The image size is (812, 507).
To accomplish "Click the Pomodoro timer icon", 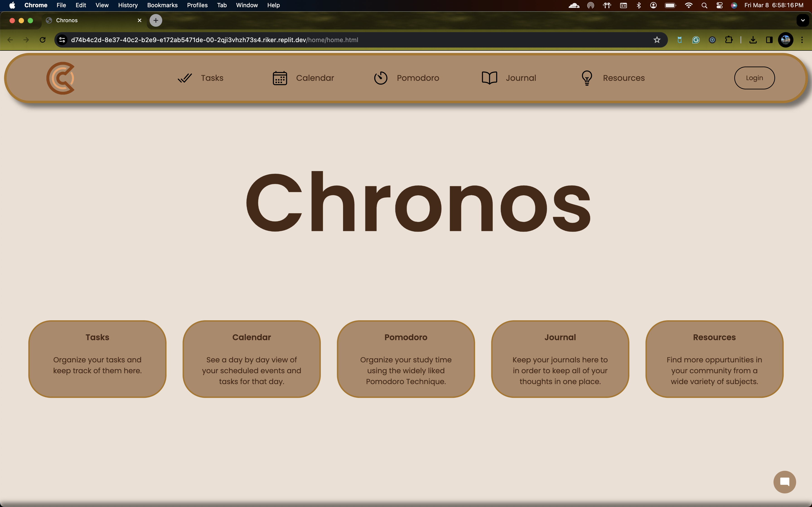I will click(380, 78).
